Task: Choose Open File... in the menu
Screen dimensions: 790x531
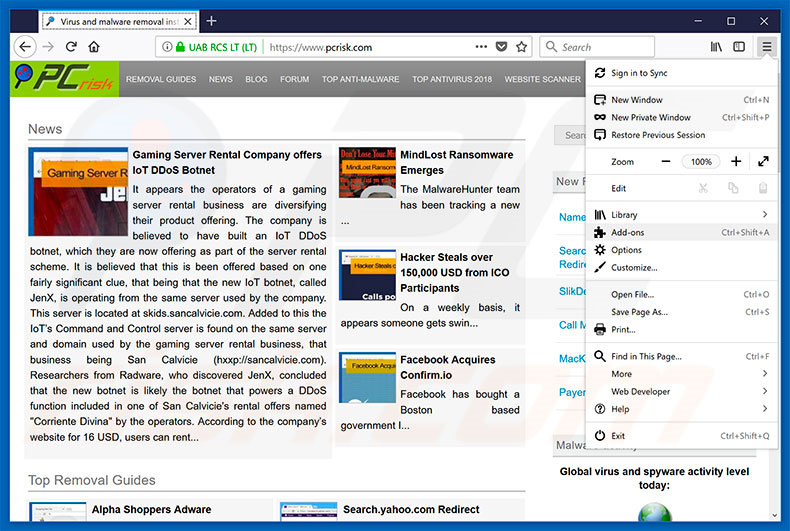Action: click(x=681, y=294)
